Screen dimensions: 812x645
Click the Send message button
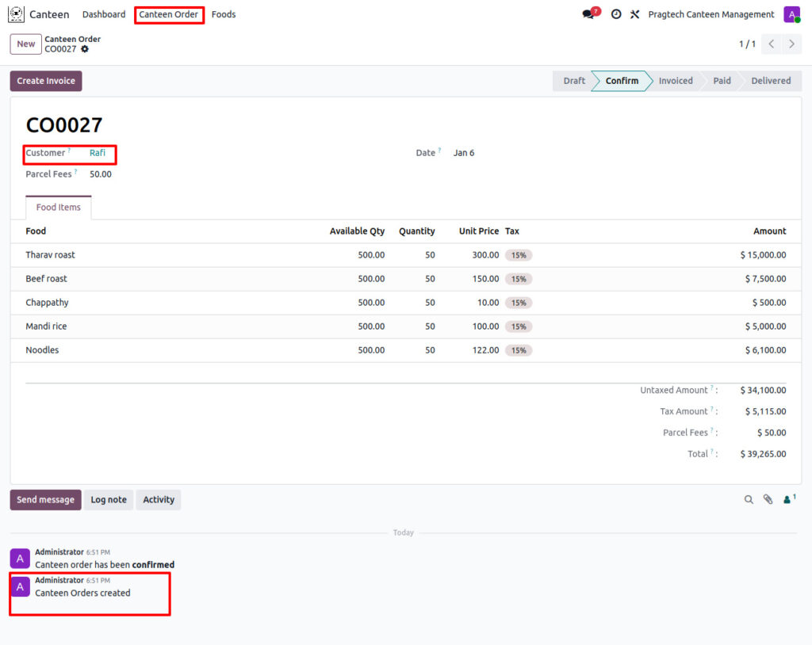[x=45, y=500]
